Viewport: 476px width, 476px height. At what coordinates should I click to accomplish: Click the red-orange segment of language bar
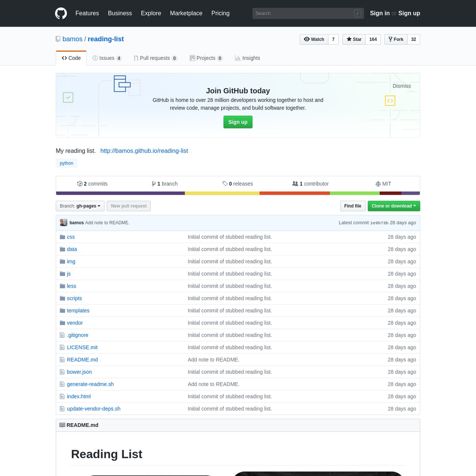click(295, 193)
